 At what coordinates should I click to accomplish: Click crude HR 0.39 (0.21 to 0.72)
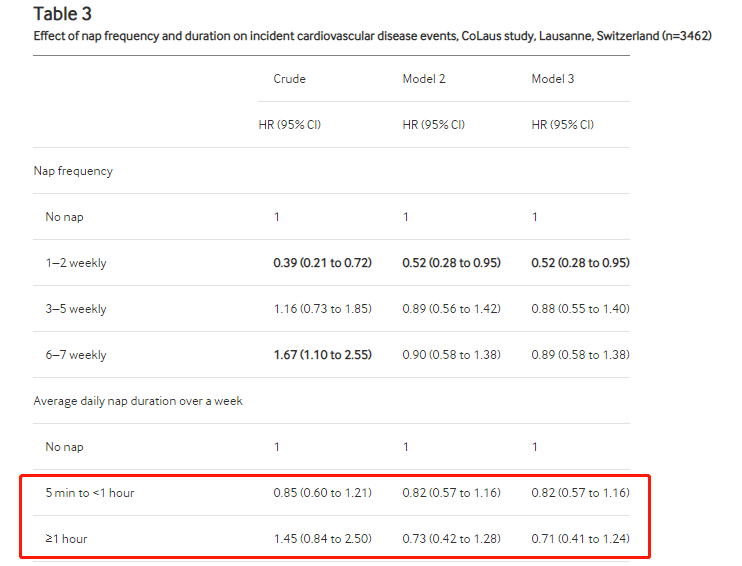[x=322, y=263]
